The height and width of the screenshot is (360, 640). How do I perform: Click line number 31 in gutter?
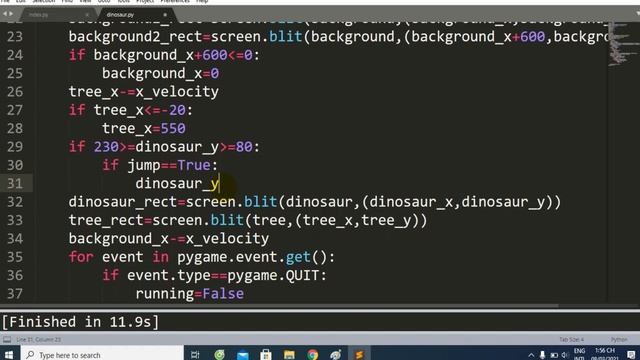pyautogui.click(x=15, y=184)
